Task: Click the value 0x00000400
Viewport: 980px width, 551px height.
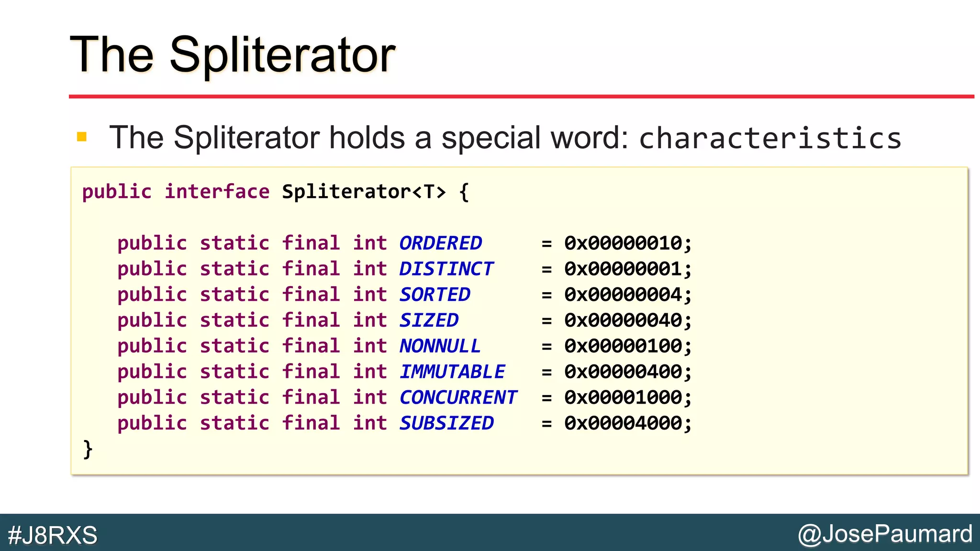Action: pos(623,372)
